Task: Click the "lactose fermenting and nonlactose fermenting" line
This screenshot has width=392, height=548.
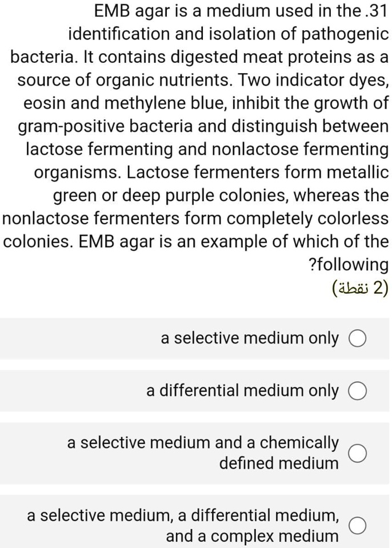Action: point(207,150)
